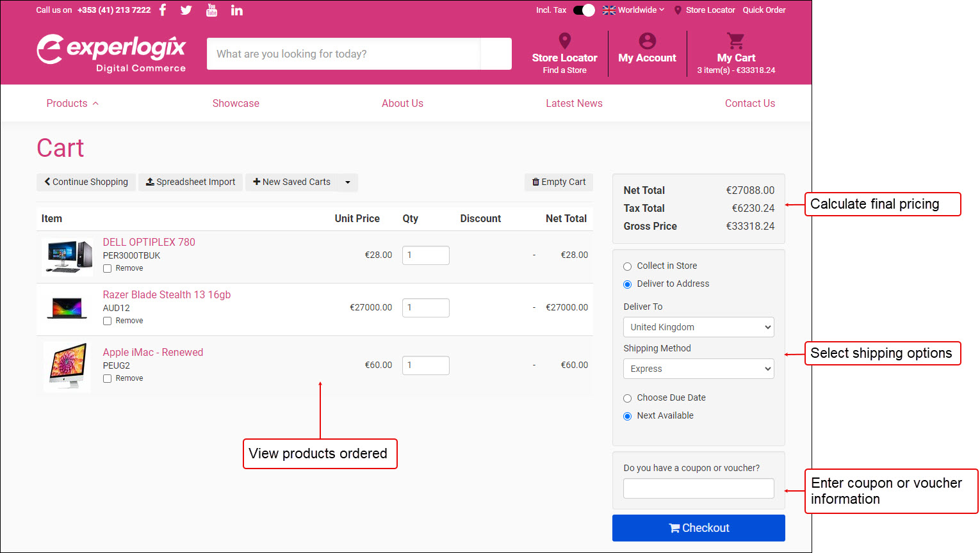Click the YouTube icon in the header
The image size is (980, 553).
tap(211, 10)
